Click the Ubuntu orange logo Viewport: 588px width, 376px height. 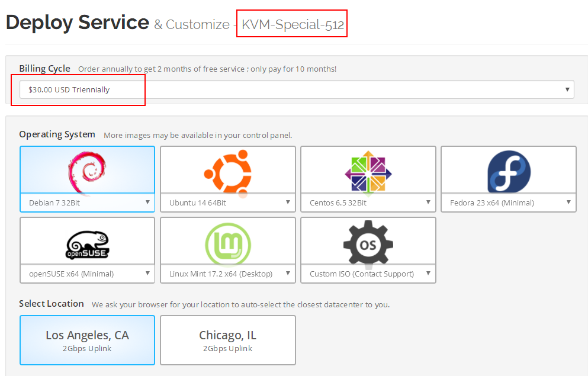(227, 171)
